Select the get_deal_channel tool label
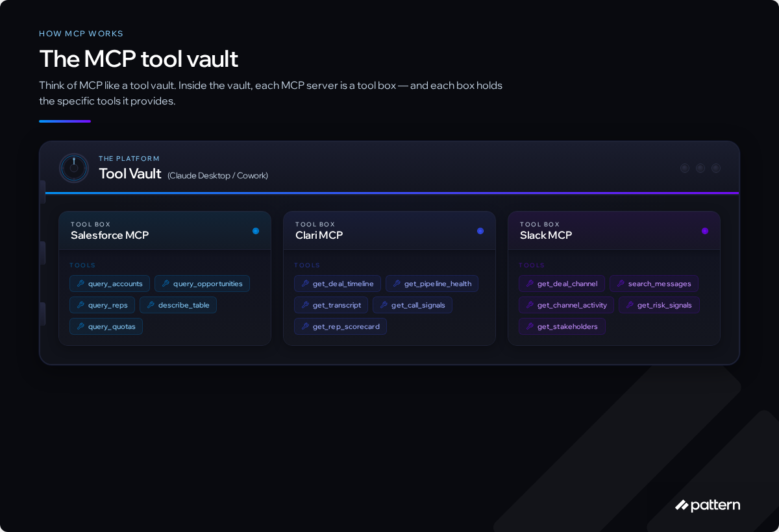779x532 pixels. pyautogui.click(x=567, y=284)
